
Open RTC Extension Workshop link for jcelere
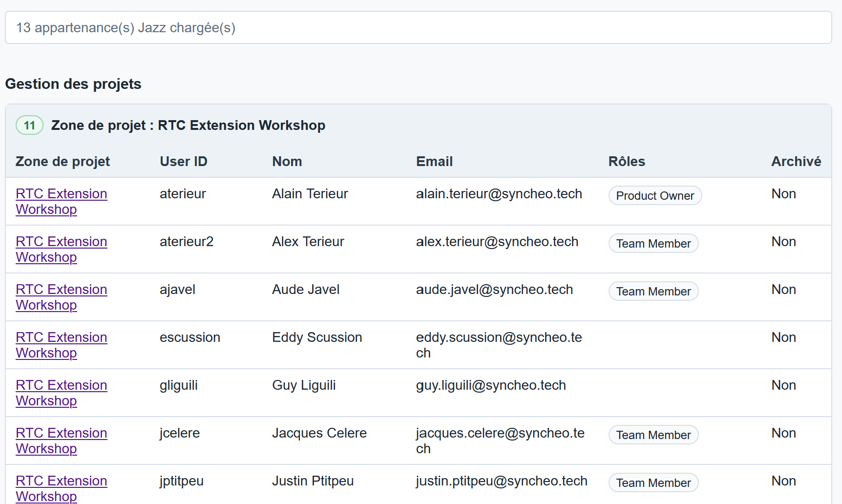tap(62, 441)
